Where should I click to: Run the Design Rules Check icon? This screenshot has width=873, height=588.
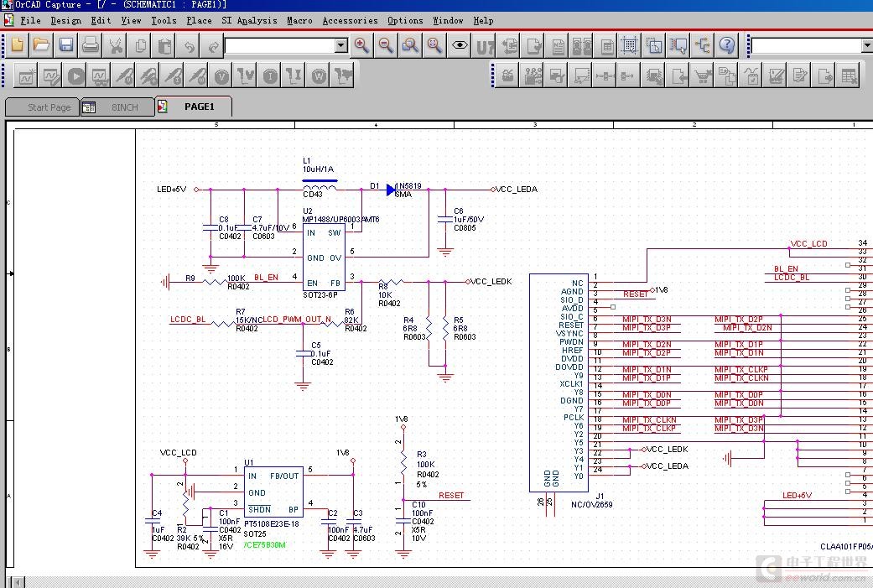(533, 45)
